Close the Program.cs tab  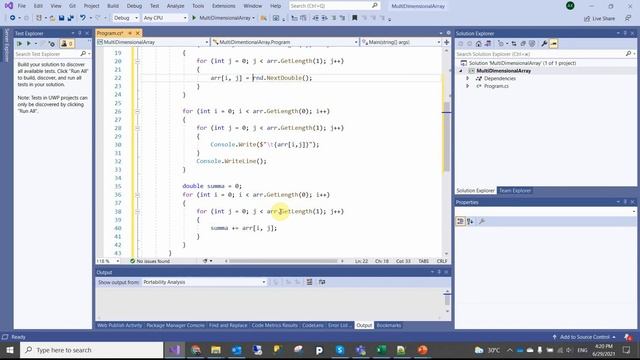point(138,33)
